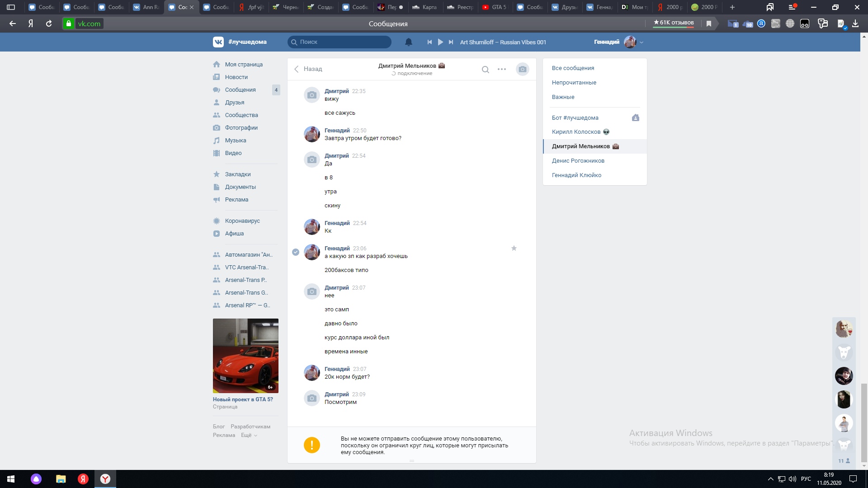868x488 pixels.
Task: Open browser downloads icon
Action: click(855, 23)
